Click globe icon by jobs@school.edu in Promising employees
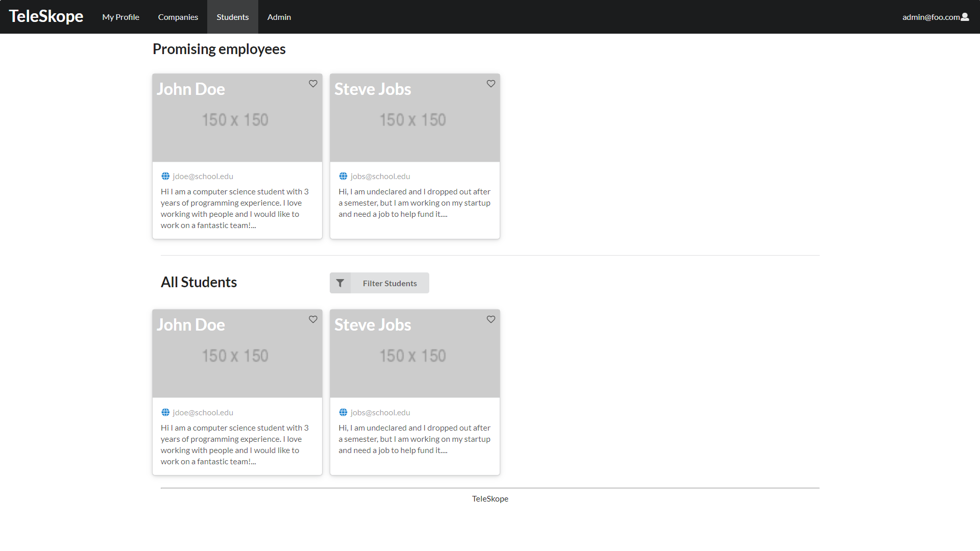Image resolution: width=980 pixels, height=551 pixels. pyautogui.click(x=343, y=176)
